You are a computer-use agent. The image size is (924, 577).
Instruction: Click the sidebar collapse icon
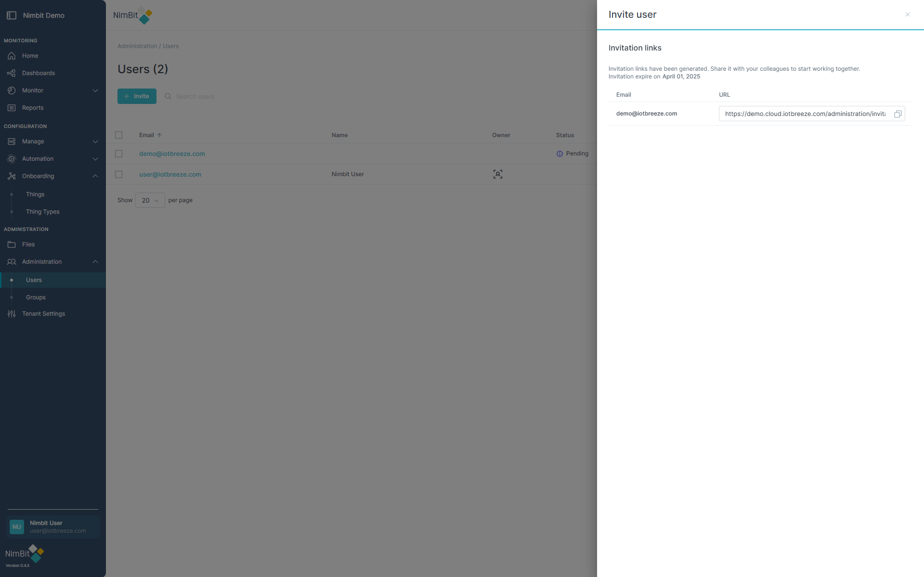click(12, 15)
